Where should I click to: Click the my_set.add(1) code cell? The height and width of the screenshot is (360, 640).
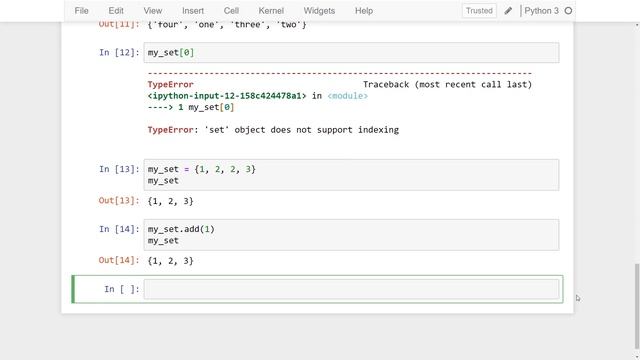[351, 235]
